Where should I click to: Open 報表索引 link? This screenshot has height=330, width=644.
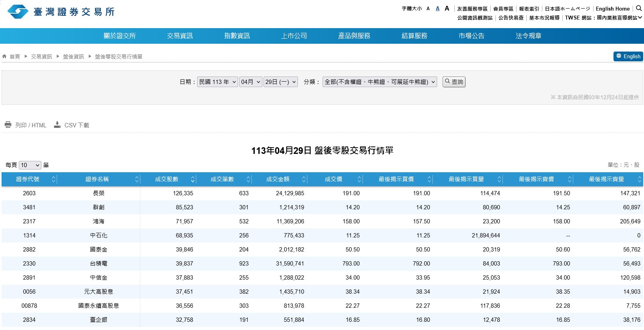(x=529, y=9)
